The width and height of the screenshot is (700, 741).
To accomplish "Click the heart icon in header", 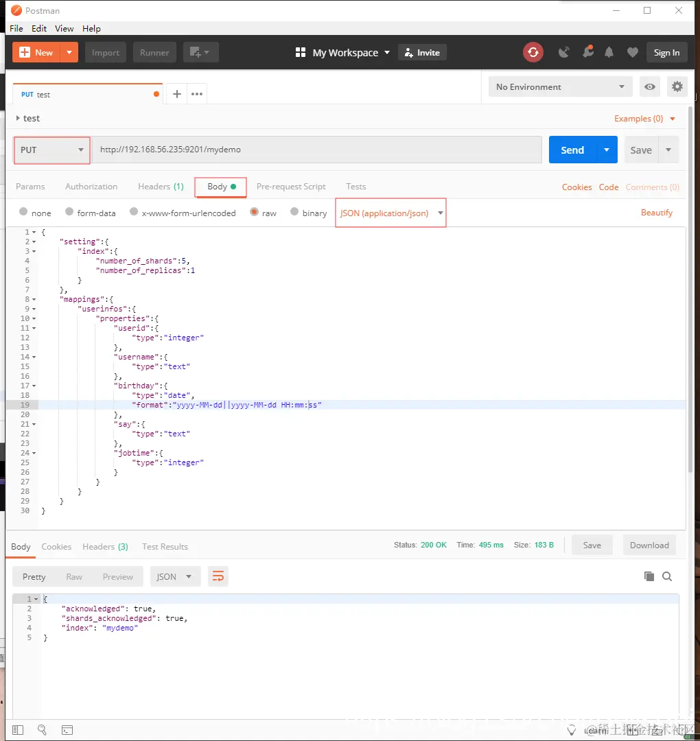I will pyautogui.click(x=633, y=52).
